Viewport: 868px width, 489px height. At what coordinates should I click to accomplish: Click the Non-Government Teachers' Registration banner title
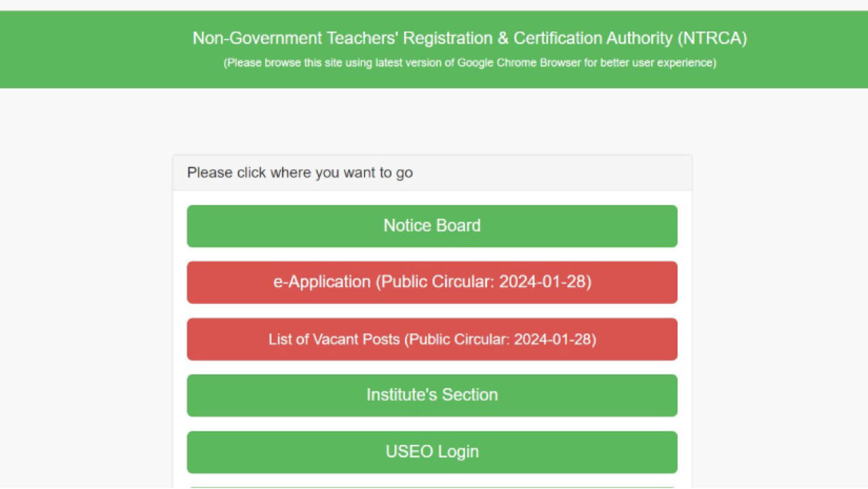pyautogui.click(x=469, y=38)
